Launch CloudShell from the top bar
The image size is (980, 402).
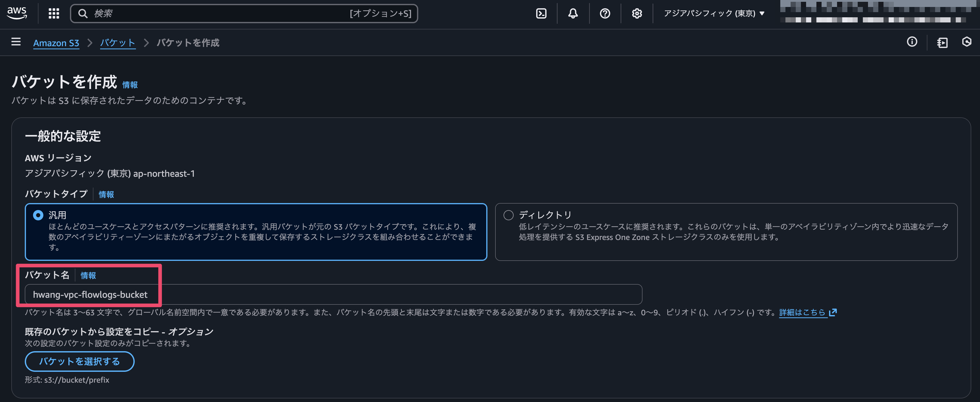[541, 13]
